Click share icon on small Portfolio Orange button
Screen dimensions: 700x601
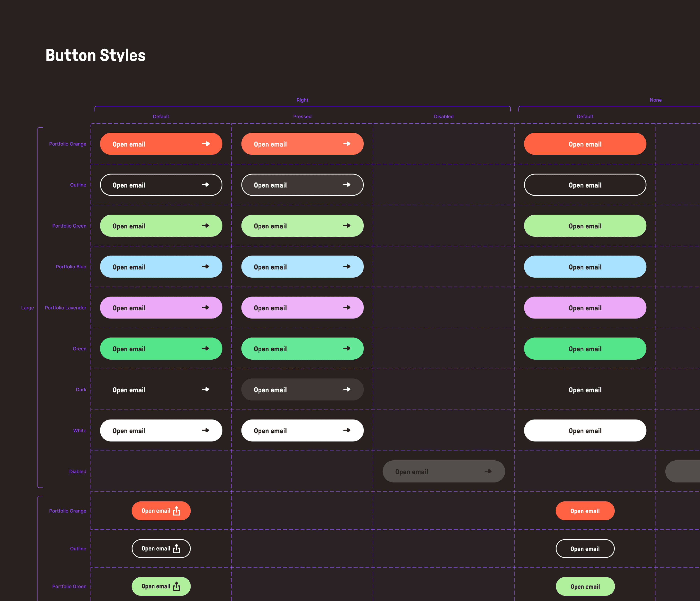pos(176,511)
